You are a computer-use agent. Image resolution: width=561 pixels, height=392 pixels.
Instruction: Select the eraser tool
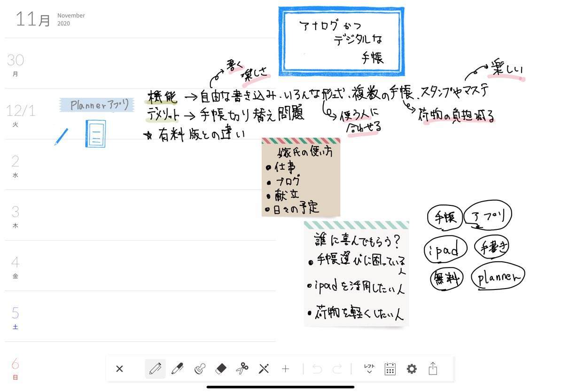tap(221, 369)
